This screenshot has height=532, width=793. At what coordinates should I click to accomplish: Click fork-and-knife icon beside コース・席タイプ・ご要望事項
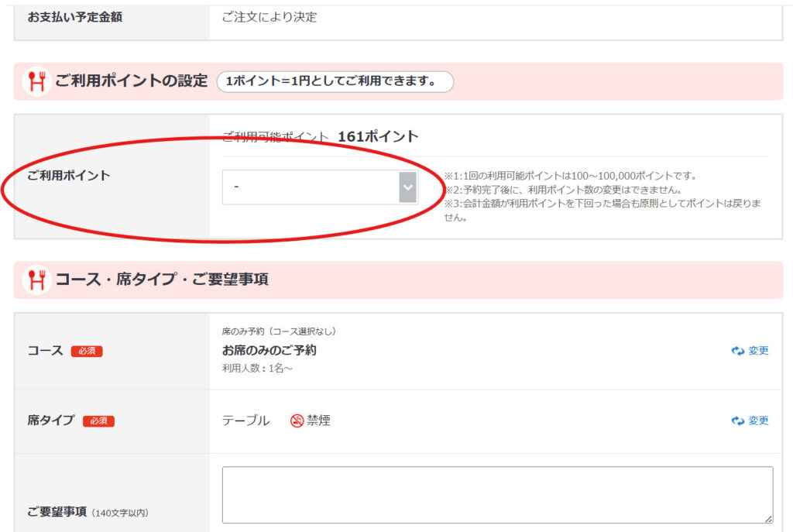tap(36, 280)
